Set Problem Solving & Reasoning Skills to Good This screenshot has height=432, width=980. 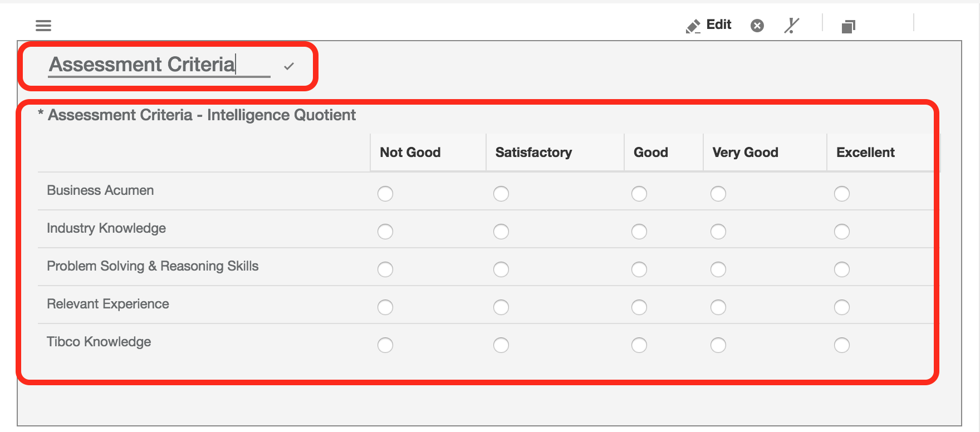tap(639, 269)
